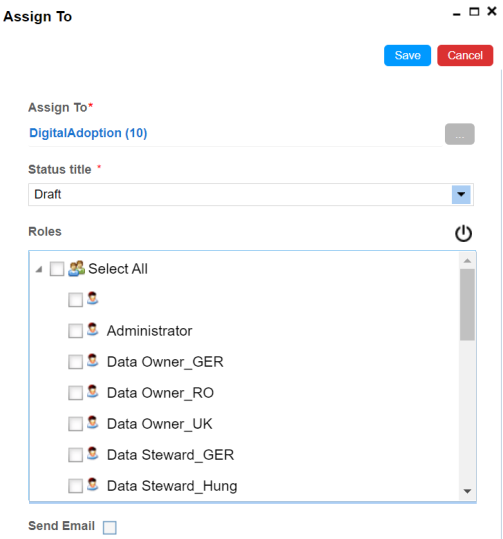503x539 pixels.
Task: Tick the Data Owner_UK role checkbox
Action: 75,424
